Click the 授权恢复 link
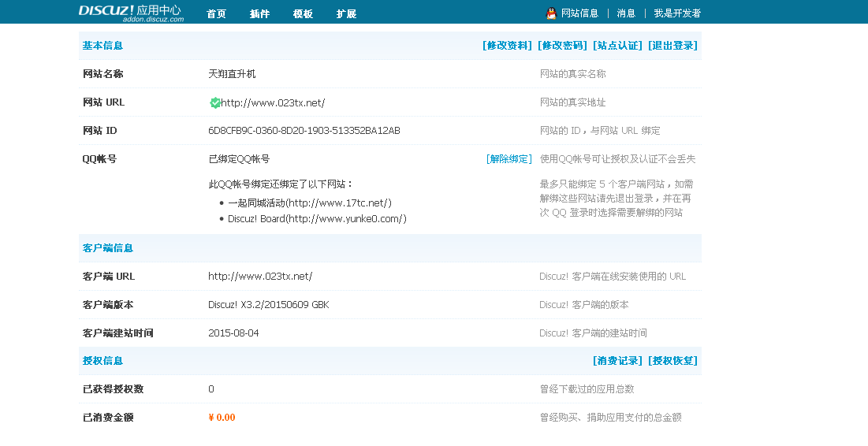The height and width of the screenshot is (446, 868). (672, 361)
